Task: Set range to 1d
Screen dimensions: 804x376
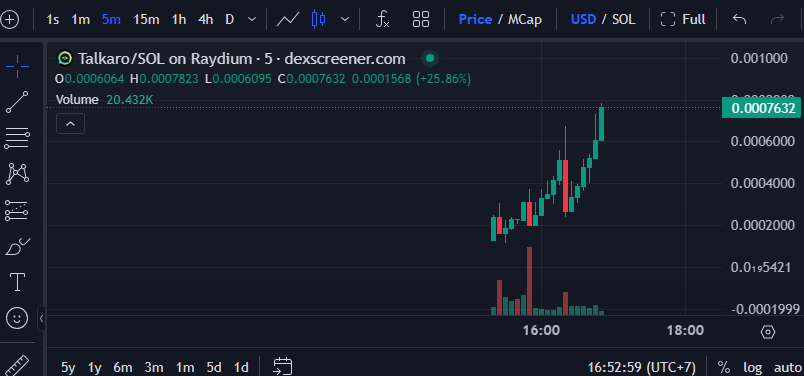Action: click(241, 367)
